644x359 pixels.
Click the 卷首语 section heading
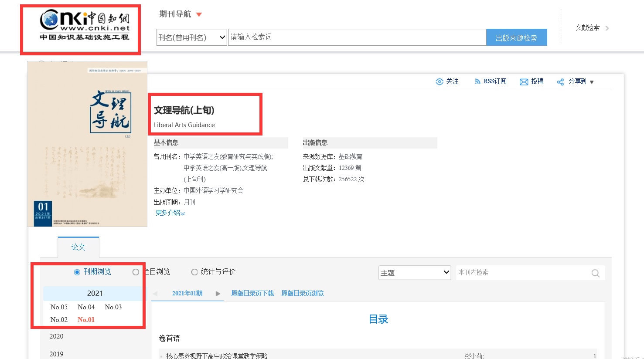click(170, 339)
